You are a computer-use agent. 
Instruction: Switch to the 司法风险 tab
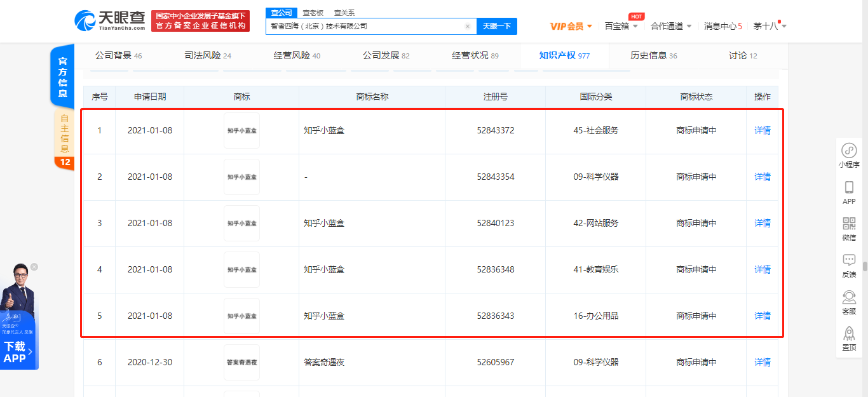click(208, 56)
